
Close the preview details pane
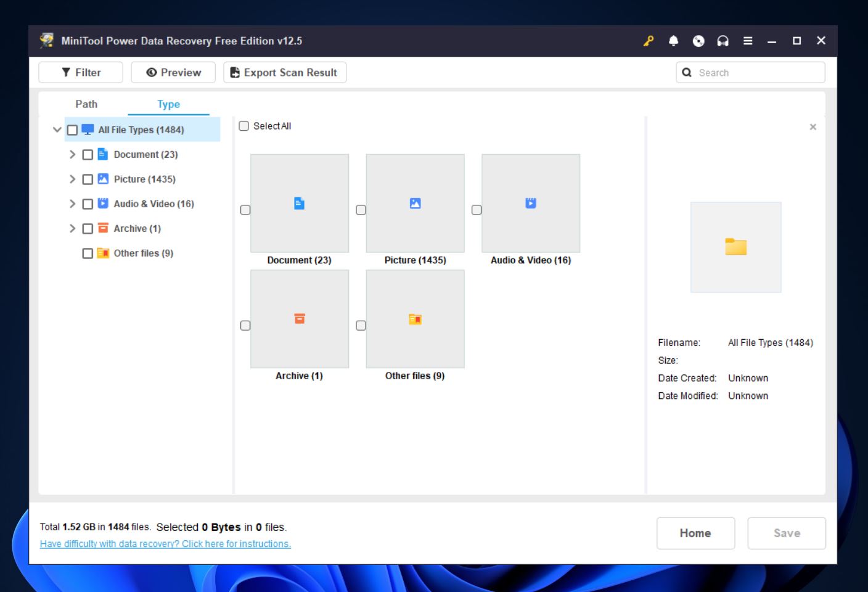pyautogui.click(x=813, y=126)
